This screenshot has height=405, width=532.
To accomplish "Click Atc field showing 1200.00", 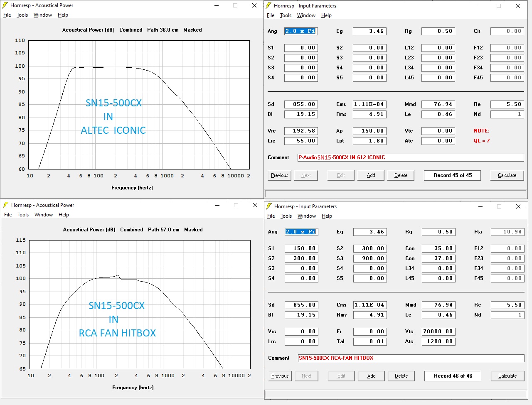I will 438,341.
